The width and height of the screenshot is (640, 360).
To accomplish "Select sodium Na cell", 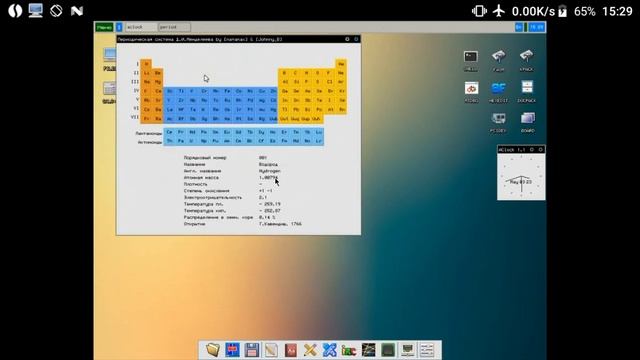I will [147, 82].
